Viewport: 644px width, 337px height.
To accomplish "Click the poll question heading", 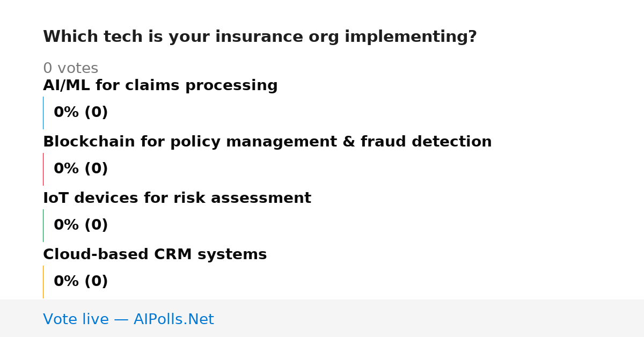I will [x=260, y=37].
